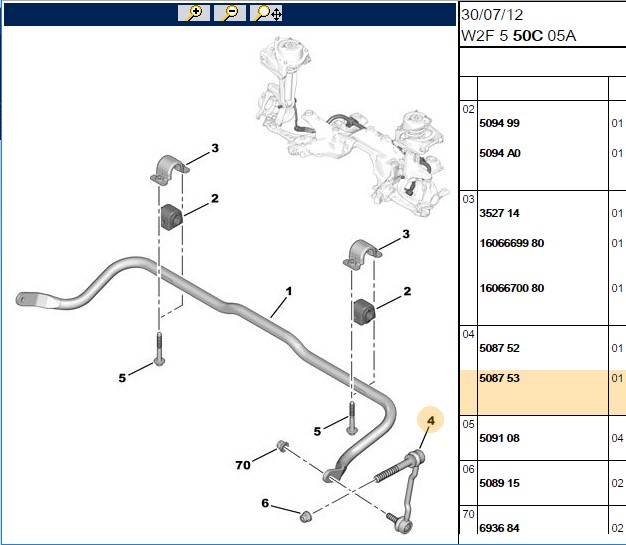Click callout number 6 by the bushing
The height and width of the screenshot is (545, 626).
pos(265,503)
